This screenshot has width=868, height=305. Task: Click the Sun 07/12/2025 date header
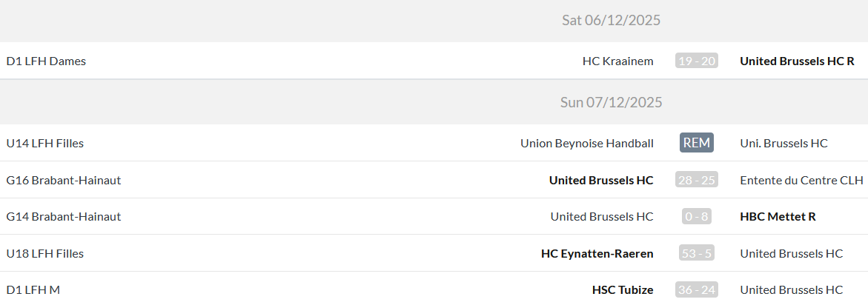(x=611, y=102)
